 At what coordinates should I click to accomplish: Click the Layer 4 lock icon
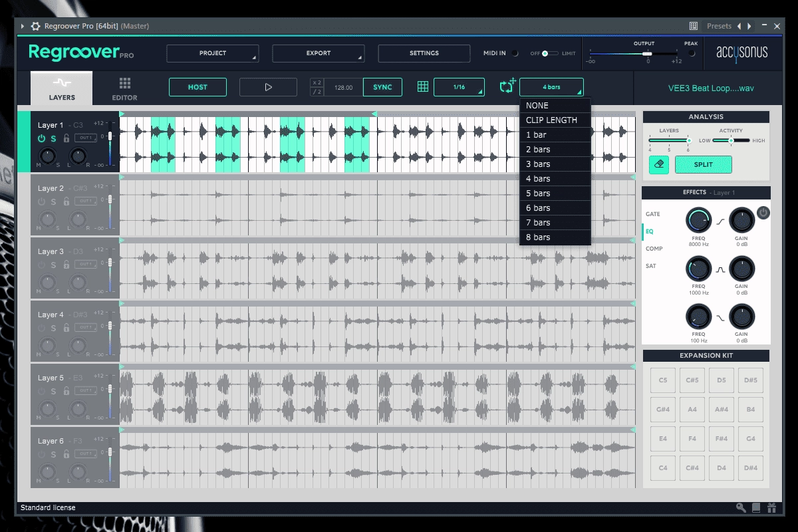click(66, 328)
